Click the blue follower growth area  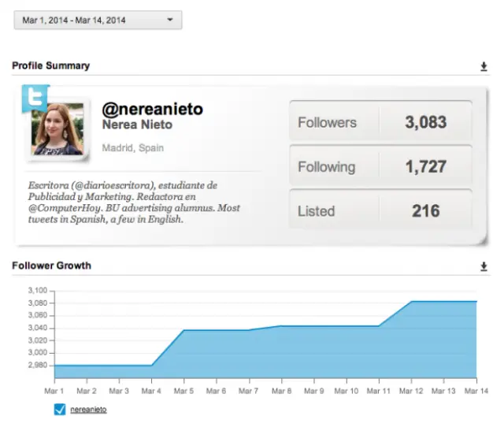[x=315, y=355]
